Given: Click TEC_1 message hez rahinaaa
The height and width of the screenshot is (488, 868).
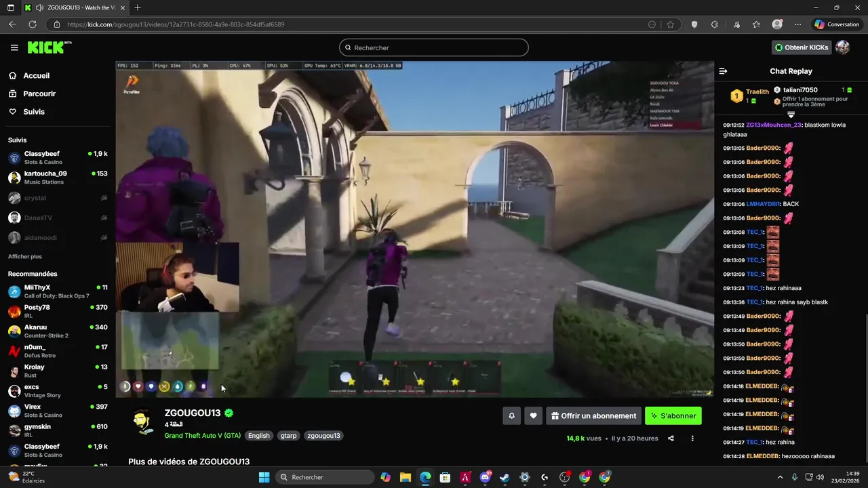Looking at the screenshot, I should [762, 288].
